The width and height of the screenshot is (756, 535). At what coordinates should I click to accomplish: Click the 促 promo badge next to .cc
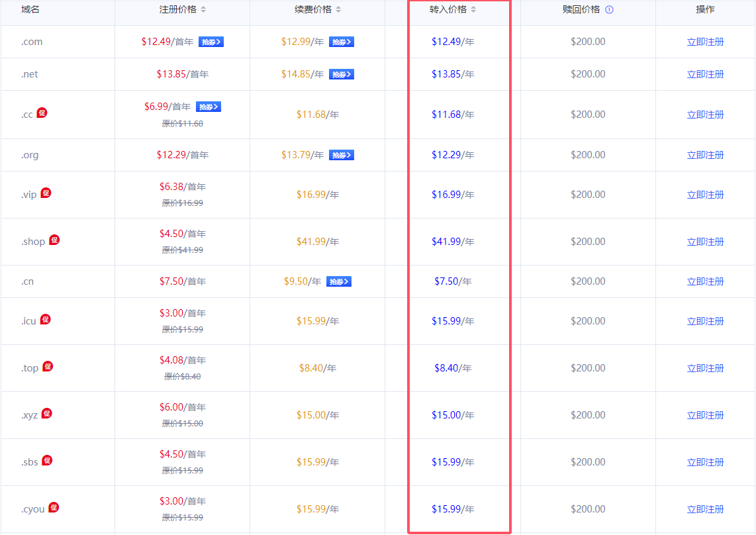pos(42,113)
